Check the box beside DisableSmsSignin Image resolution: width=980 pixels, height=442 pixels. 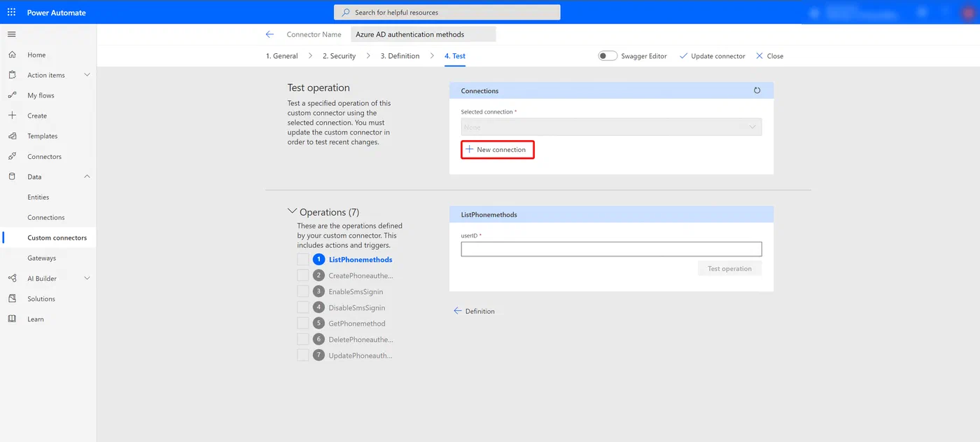[302, 308]
